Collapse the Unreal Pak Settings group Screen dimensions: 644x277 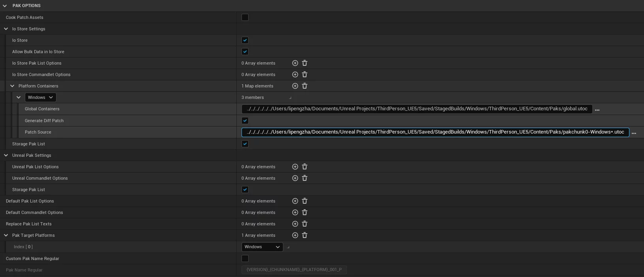click(6, 155)
